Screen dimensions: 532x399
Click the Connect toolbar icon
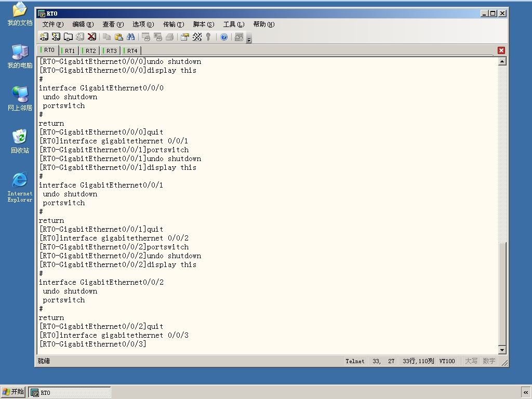(44, 37)
